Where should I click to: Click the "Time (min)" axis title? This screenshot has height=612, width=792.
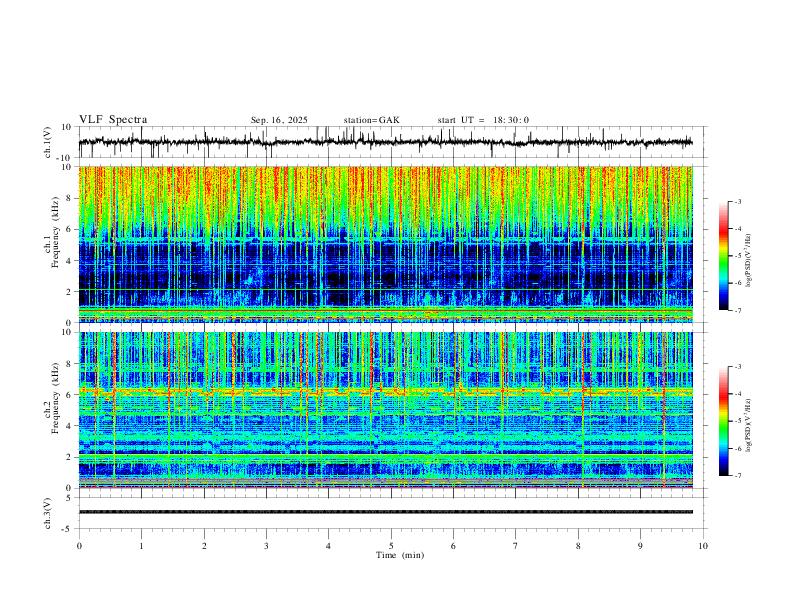pos(400,555)
